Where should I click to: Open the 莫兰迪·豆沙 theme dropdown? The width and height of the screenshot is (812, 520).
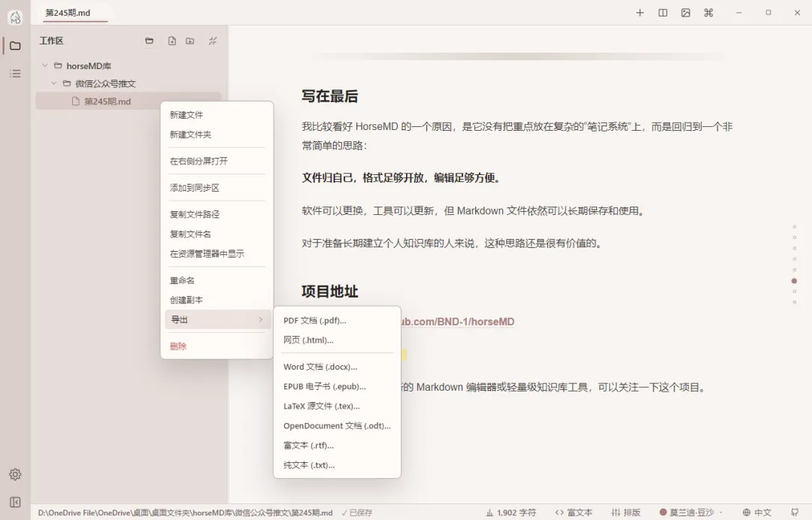691,512
